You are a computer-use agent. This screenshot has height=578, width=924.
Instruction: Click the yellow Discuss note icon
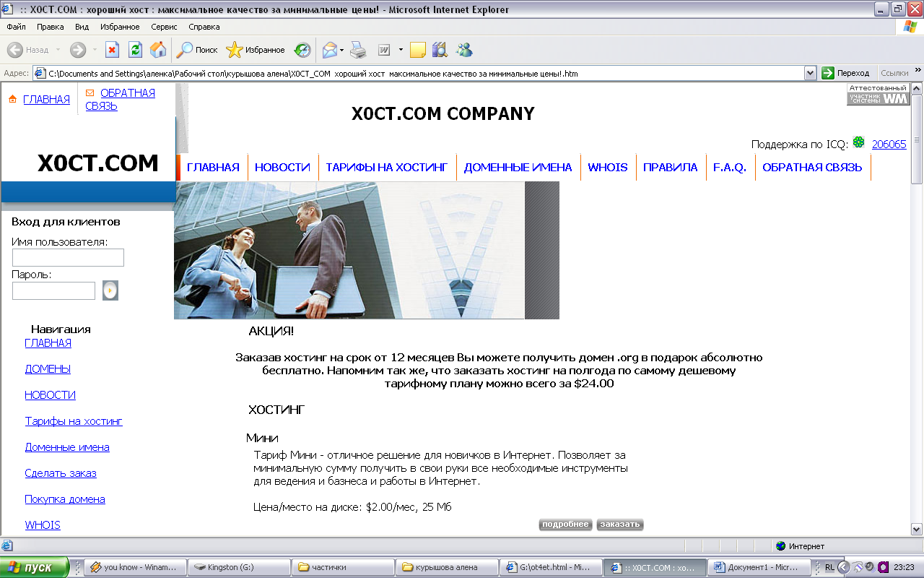417,50
